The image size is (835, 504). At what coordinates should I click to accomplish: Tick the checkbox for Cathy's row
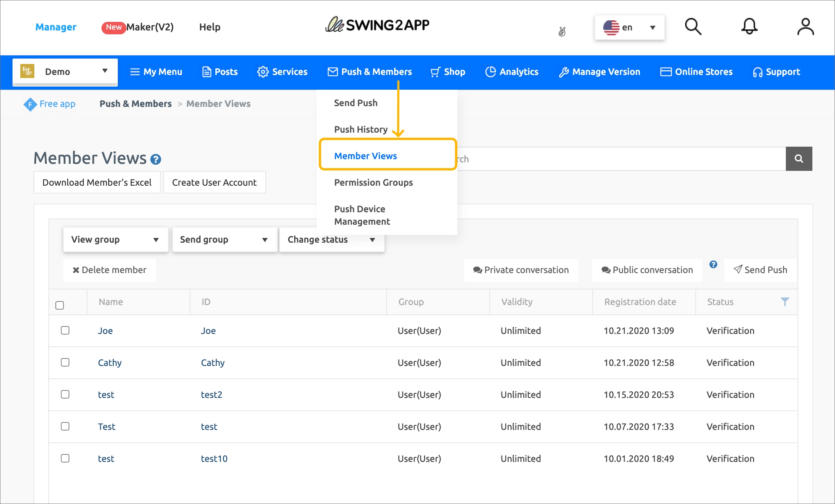65,362
